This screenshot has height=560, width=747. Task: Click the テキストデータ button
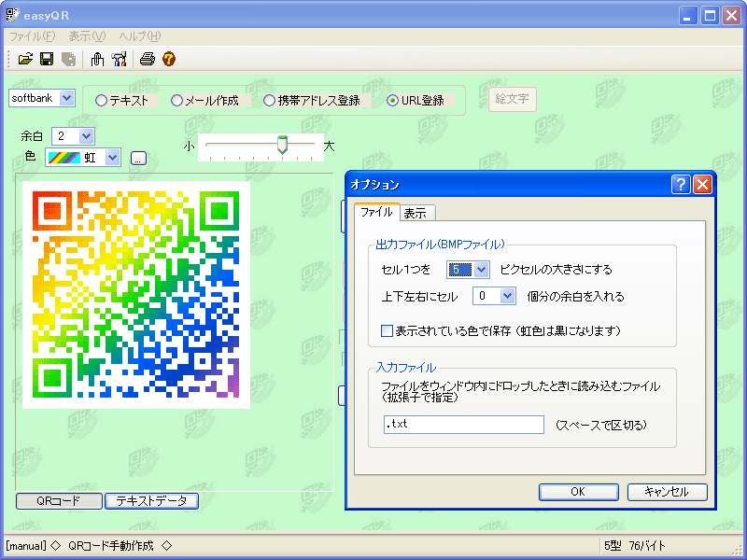click(151, 501)
